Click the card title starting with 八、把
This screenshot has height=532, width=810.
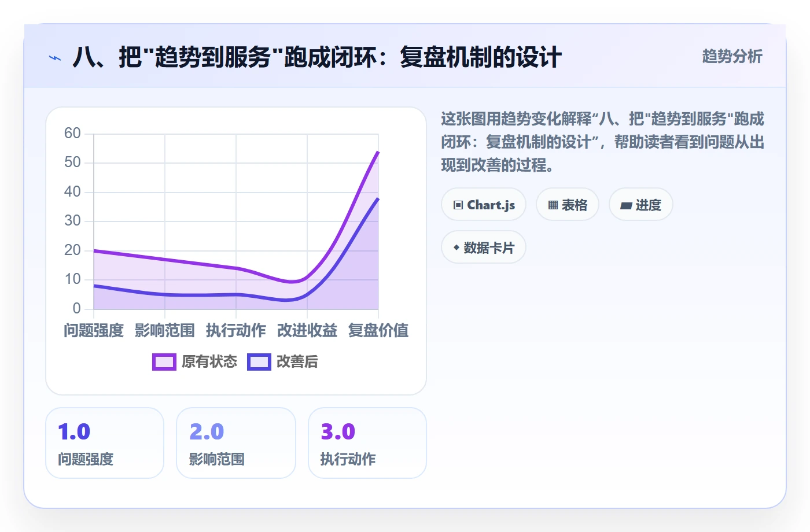(x=317, y=57)
